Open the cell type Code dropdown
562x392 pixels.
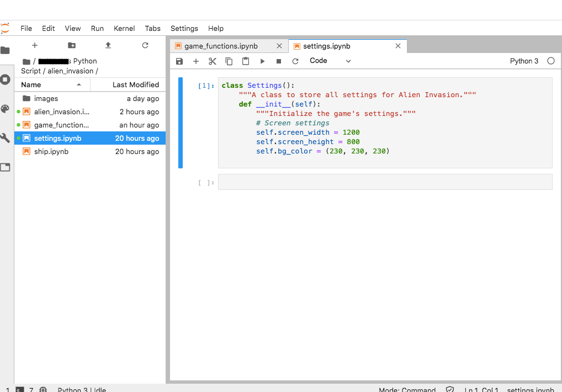tap(330, 61)
